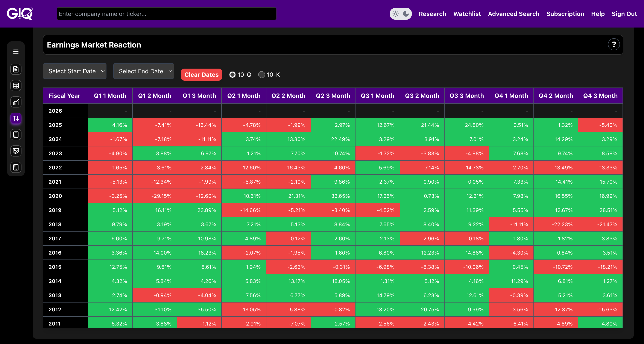Open the table grid sidebar icon
This screenshot has height=344, width=644.
coord(16,86)
